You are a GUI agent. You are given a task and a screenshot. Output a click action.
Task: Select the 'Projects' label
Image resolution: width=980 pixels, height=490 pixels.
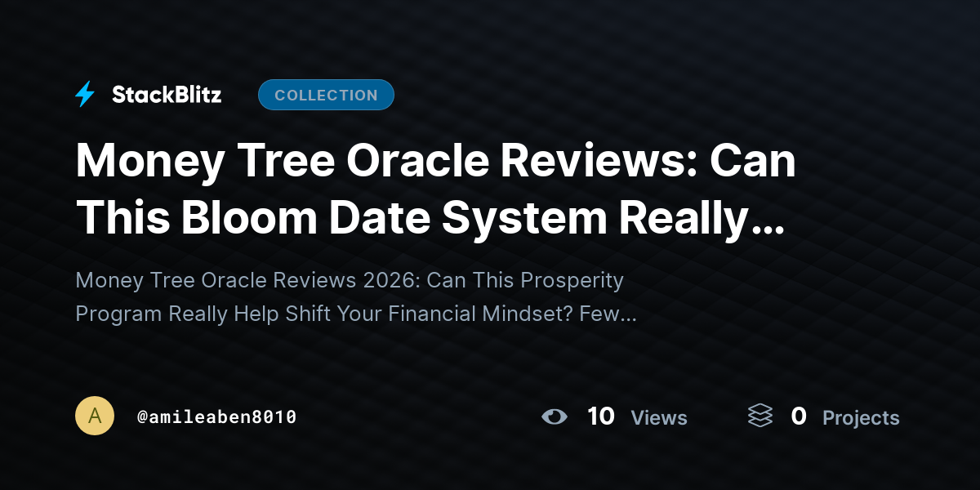point(861,418)
